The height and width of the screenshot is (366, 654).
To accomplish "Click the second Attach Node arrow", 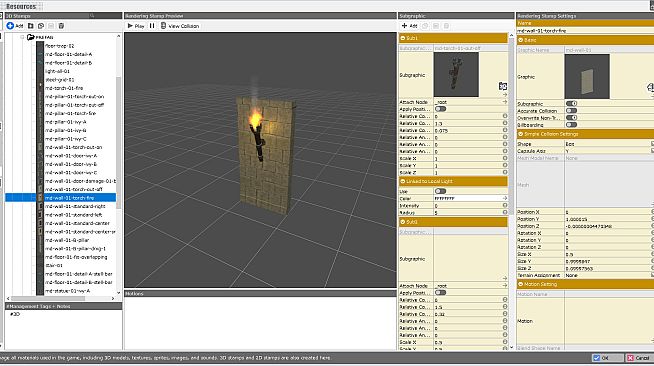I will tap(505, 286).
